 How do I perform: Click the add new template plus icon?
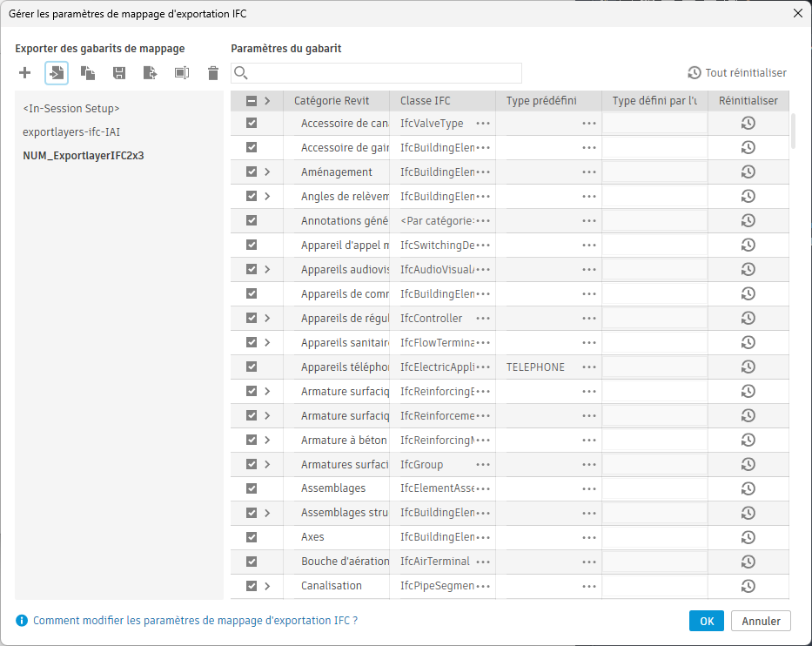24,73
